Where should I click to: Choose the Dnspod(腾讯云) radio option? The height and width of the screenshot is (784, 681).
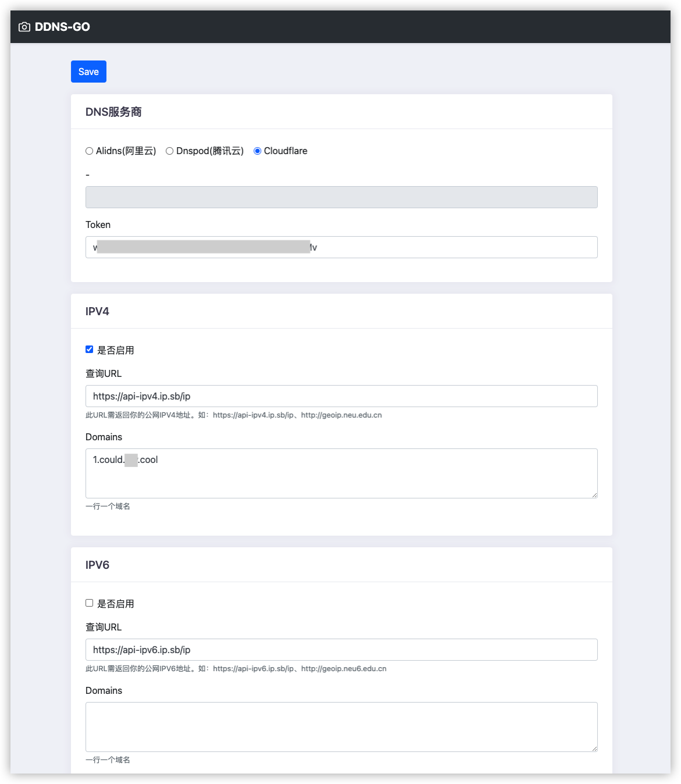(x=170, y=151)
